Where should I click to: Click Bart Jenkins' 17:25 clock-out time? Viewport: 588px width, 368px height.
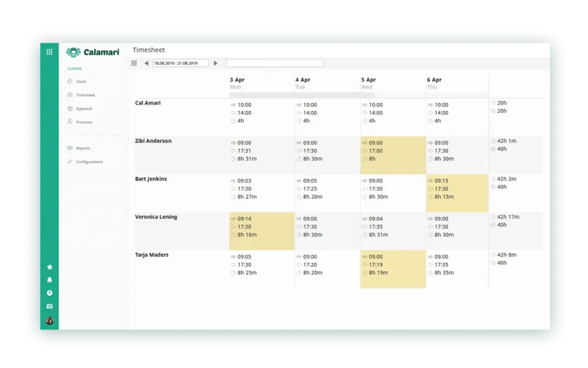coord(310,189)
